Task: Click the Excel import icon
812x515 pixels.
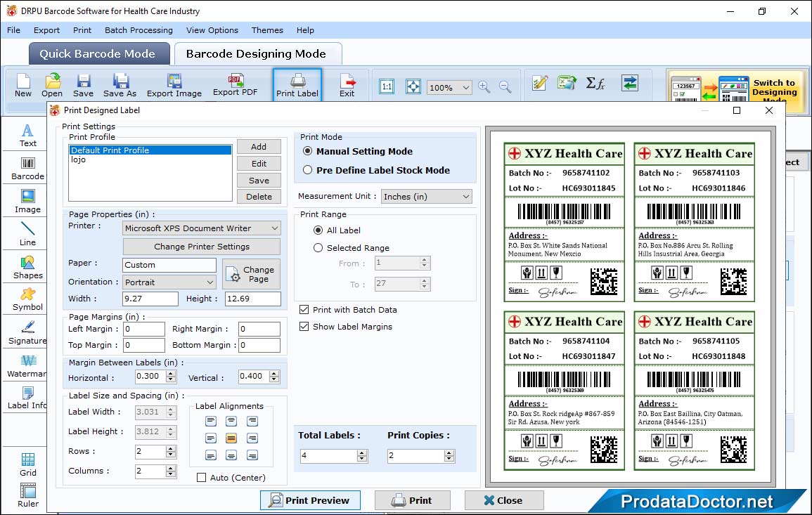Action: click(x=567, y=83)
